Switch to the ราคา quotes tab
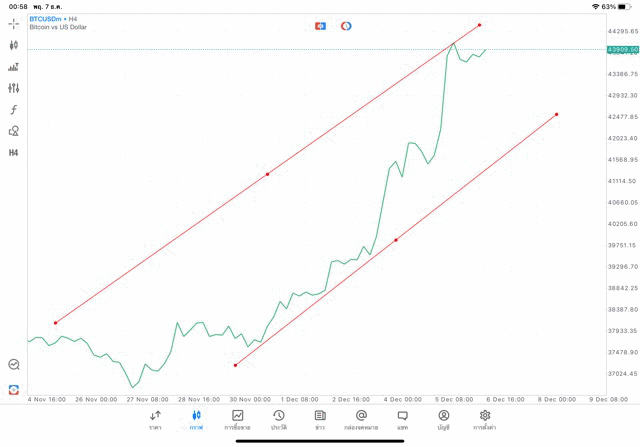This screenshot has width=640, height=447. 155,419
